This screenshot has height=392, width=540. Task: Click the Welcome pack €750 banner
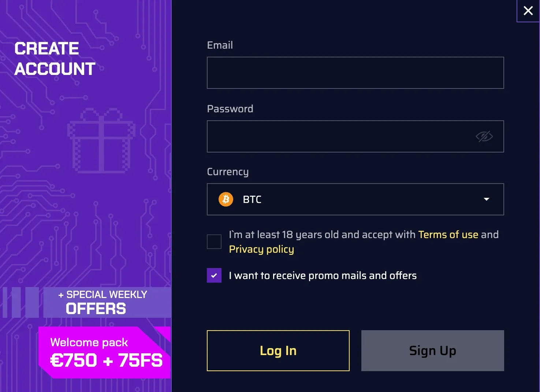(104, 352)
